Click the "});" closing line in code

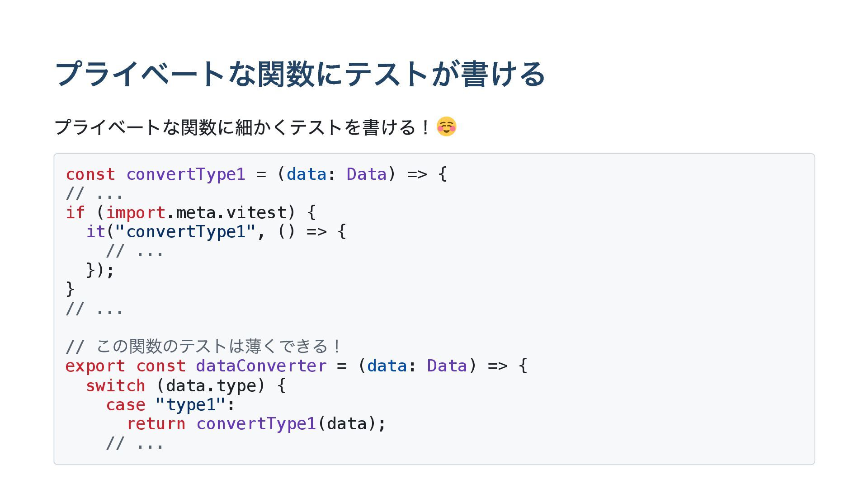pyautogui.click(x=100, y=270)
